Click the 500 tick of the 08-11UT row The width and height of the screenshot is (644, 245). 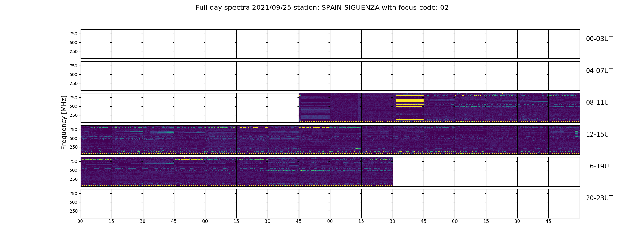74,106
